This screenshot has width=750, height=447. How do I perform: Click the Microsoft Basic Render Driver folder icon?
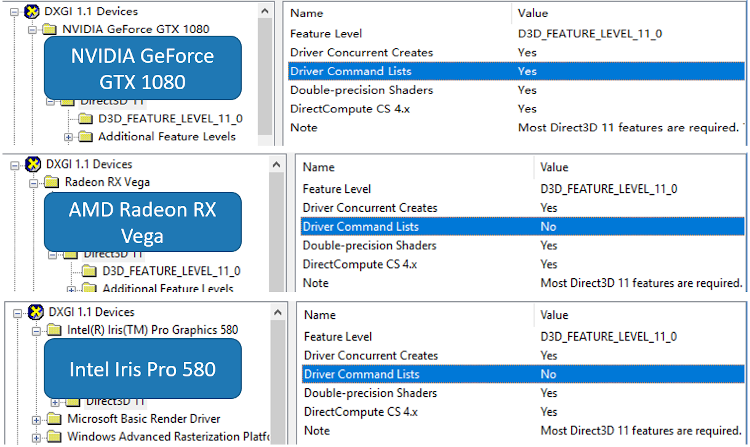click(54, 419)
